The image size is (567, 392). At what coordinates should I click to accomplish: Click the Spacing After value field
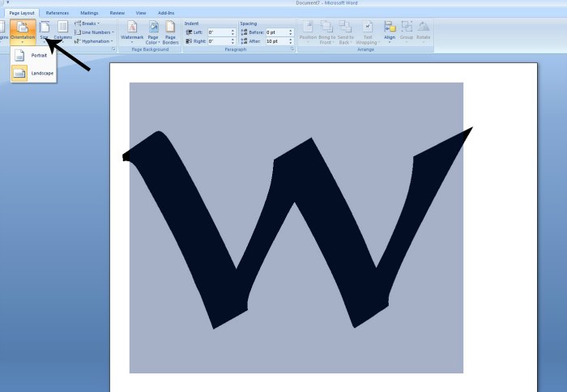276,41
